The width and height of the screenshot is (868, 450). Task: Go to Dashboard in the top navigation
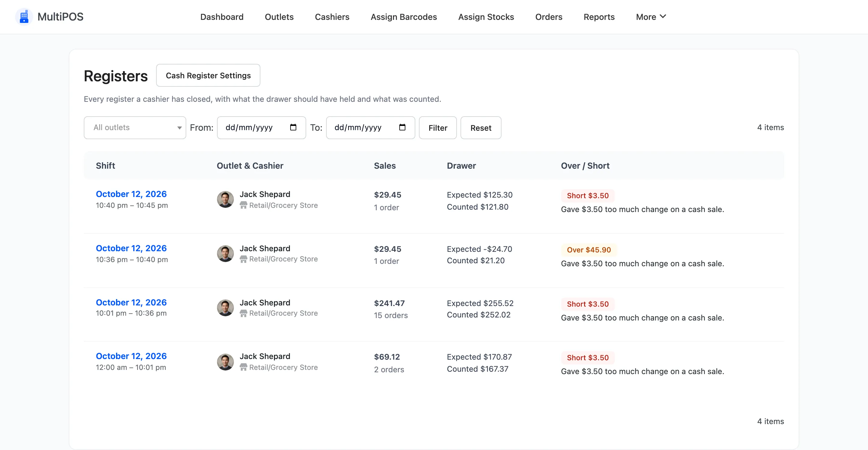(x=222, y=17)
